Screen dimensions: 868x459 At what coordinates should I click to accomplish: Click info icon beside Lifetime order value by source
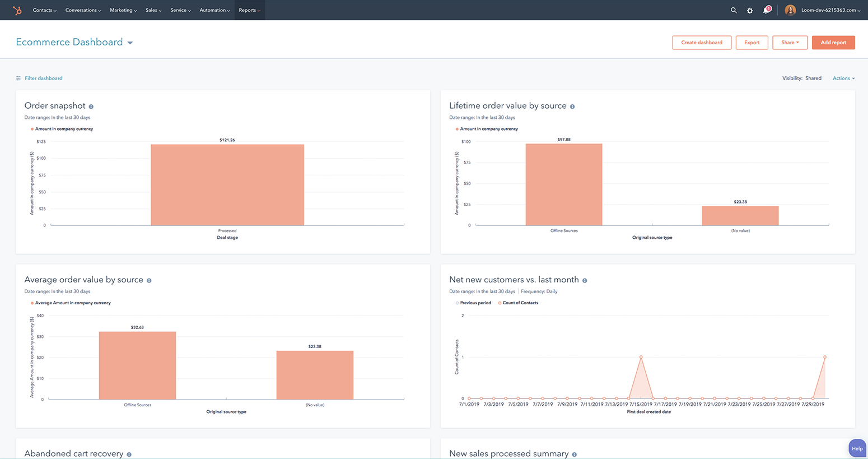[x=572, y=106]
